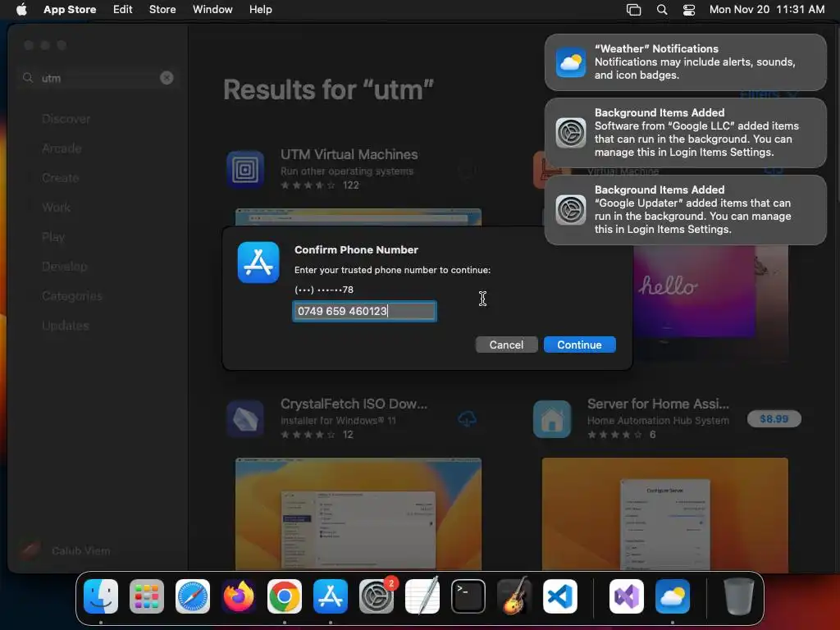Viewport: 840px width, 630px height.
Task: Open the Google Updater Background Items notification
Action: 686,209
